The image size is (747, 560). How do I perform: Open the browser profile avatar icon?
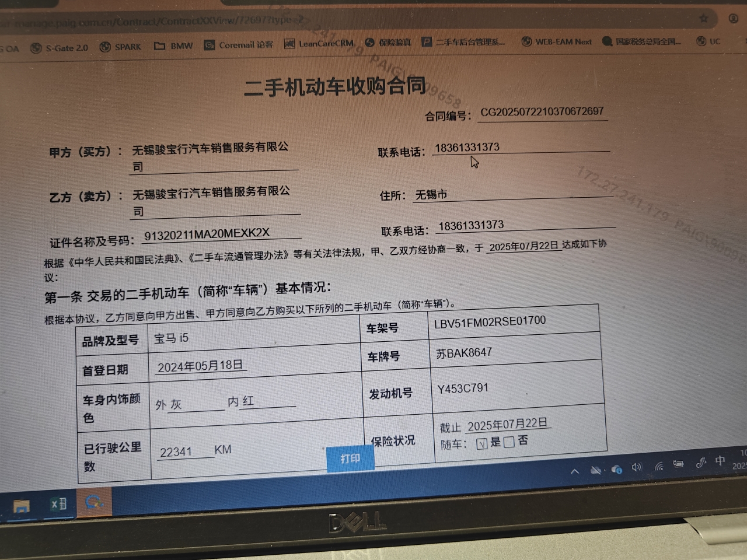(734, 18)
